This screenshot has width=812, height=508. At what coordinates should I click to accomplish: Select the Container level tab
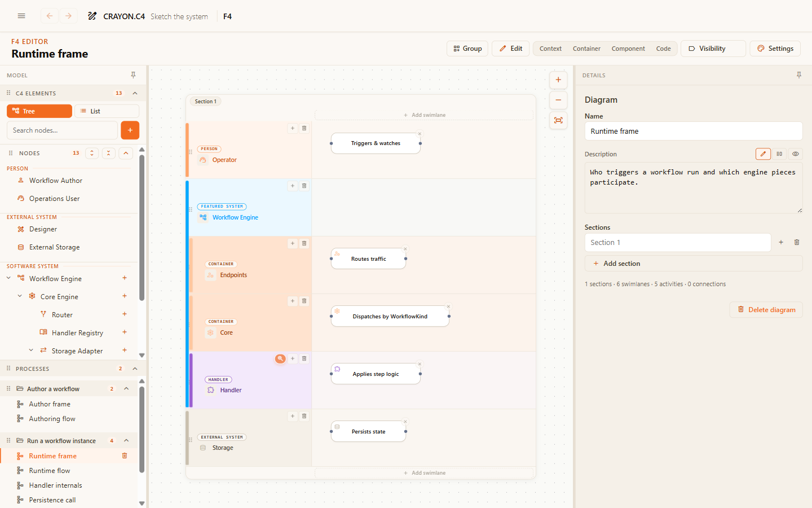pos(586,49)
